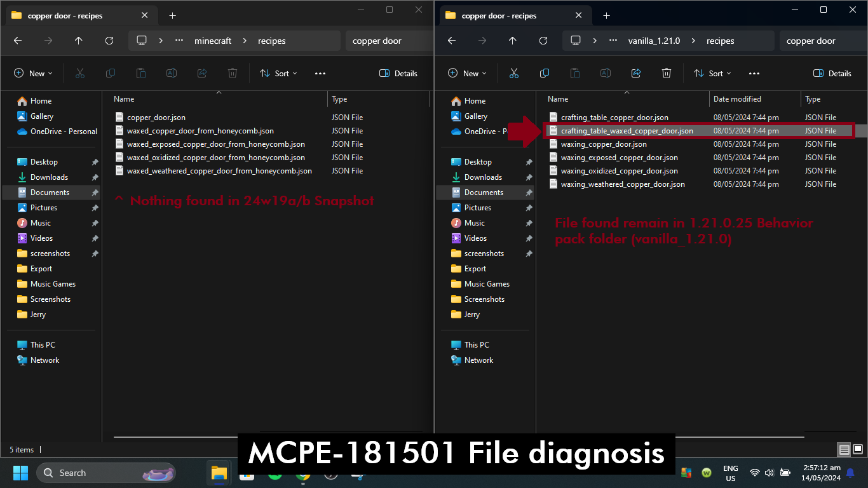Open See more options in left window toolbar
The height and width of the screenshot is (488, 868).
coord(320,73)
